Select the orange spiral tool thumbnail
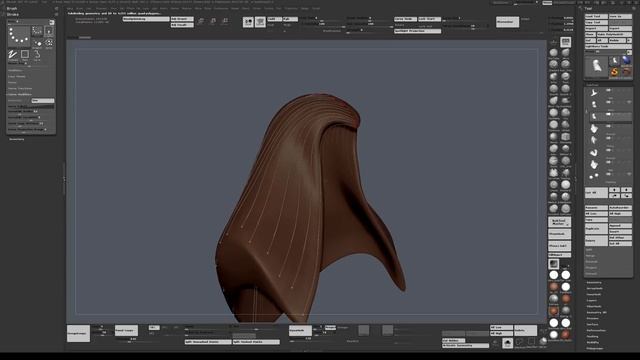The image size is (640, 360). 614,72
